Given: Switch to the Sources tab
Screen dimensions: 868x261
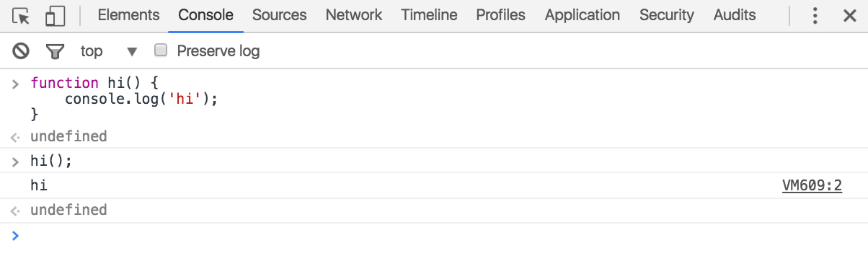Looking at the screenshot, I should [x=279, y=15].
